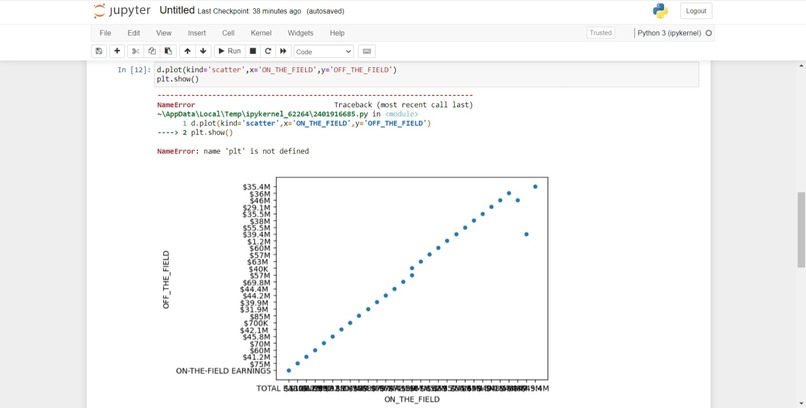Cut the selected cells
Screen dimensions: 806x408
(x=135, y=51)
